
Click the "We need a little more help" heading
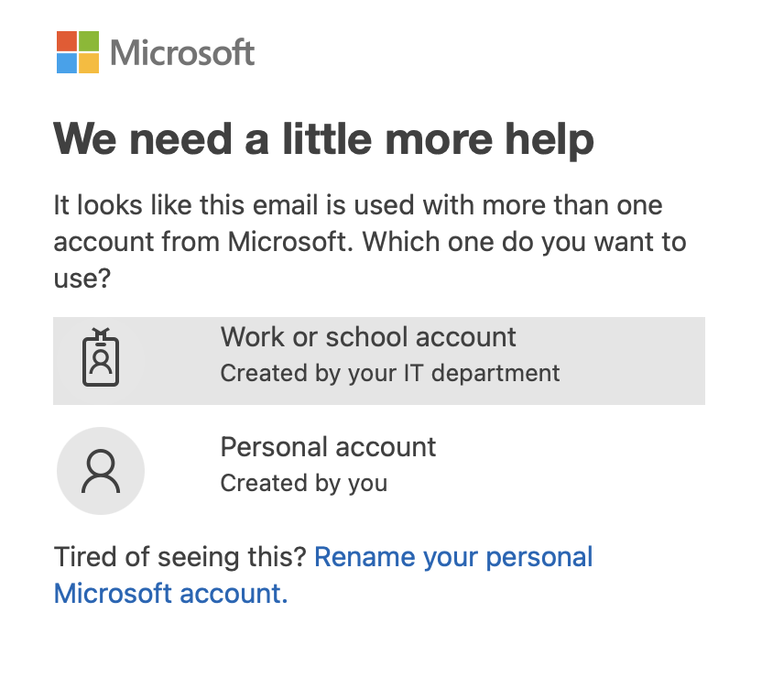coord(324,140)
